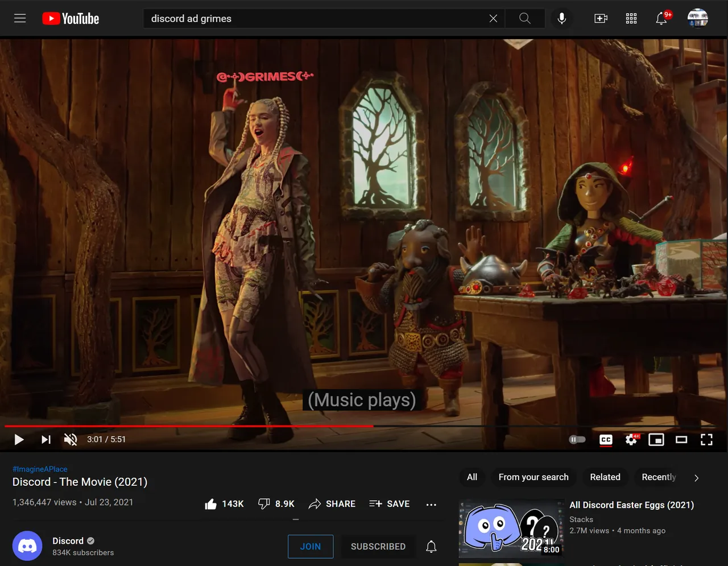The width and height of the screenshot is (728, 566).
Task: Click the Discord - The Movie (2021) title
Action: (x=80, y=482)
